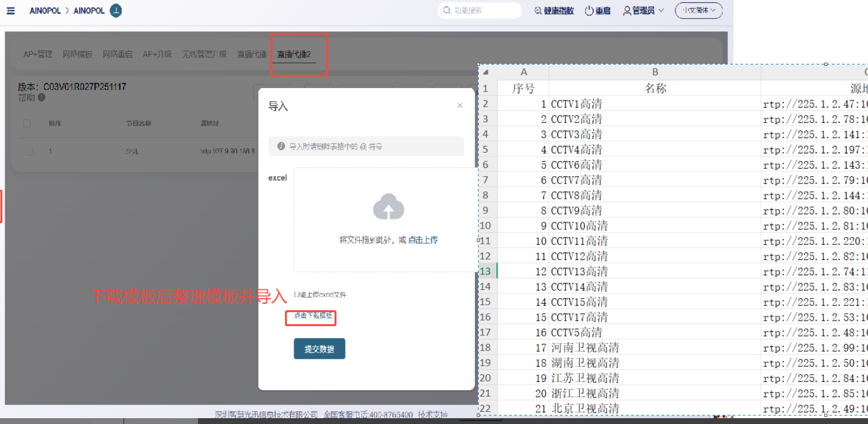Click the 重启 restart power icon

tap(589, 10)
